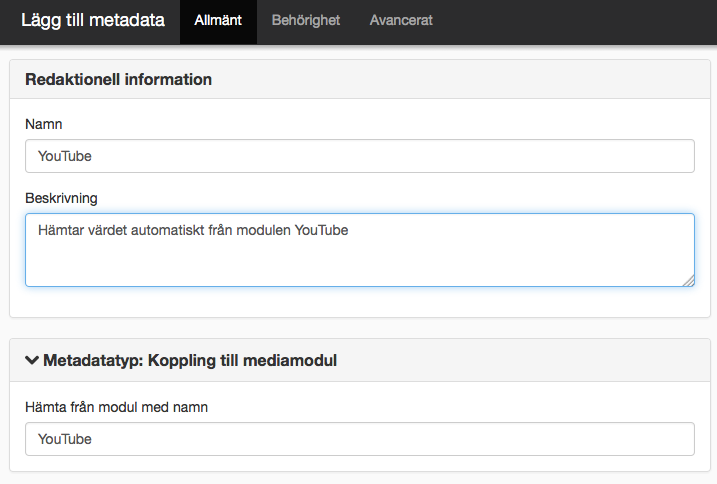Switch to the Allmänt tab
The image size is (717, 484).
[218, 21]
